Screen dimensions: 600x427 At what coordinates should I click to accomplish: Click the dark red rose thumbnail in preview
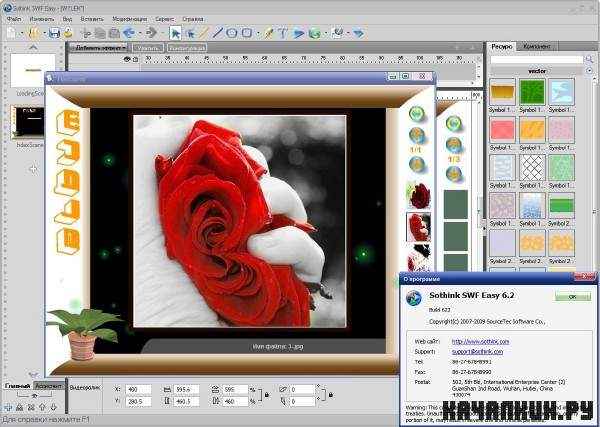pos(418,196)
